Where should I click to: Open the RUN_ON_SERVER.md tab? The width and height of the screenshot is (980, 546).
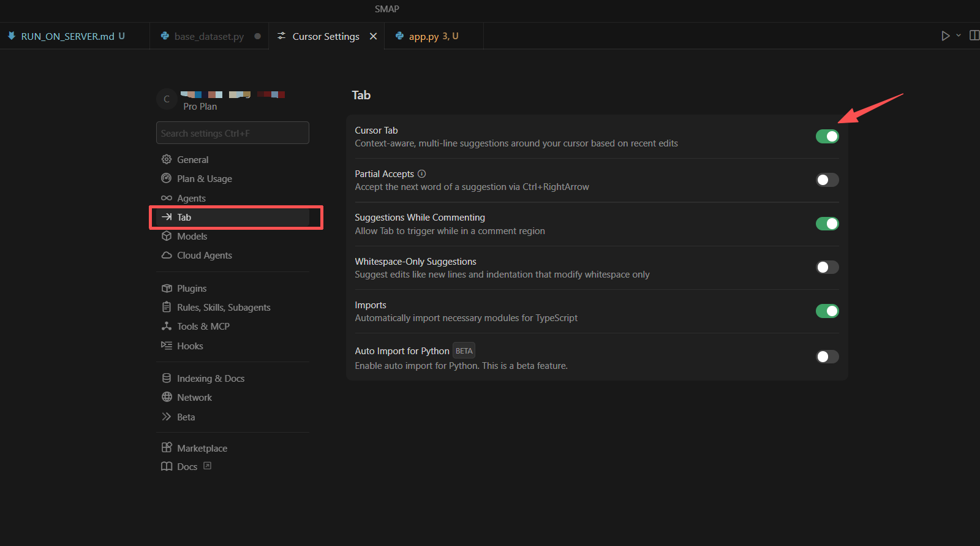[x=67, y=36]
